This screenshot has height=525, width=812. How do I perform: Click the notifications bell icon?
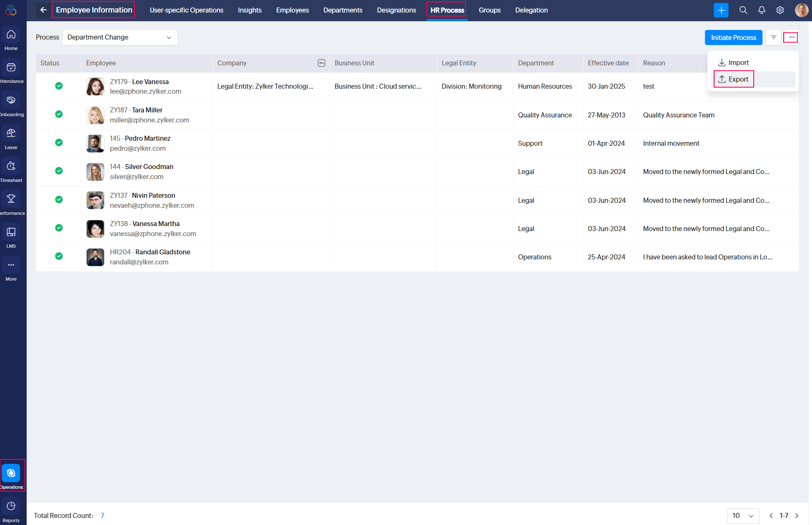(762, 10)
